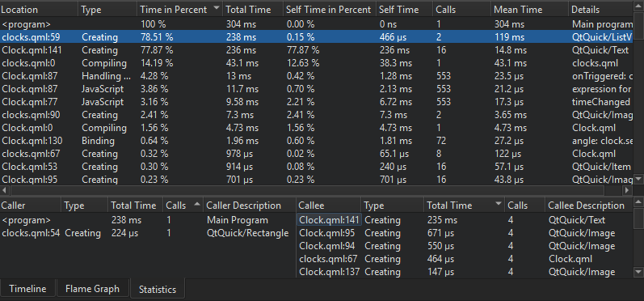Select the Clock.qml:137 callee row
Viewport: 644px width, 301px height.
pyautogui.click(x=465, y=271)
